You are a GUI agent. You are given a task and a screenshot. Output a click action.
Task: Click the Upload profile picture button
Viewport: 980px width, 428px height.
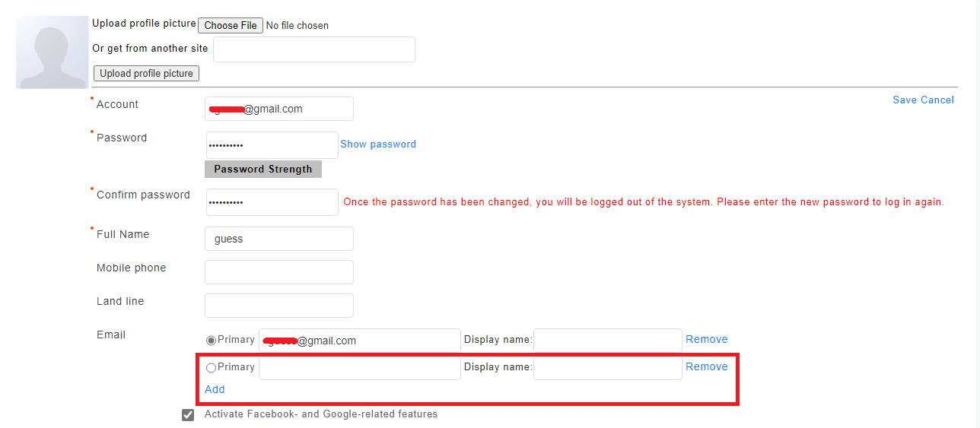(x=146, y=73)
